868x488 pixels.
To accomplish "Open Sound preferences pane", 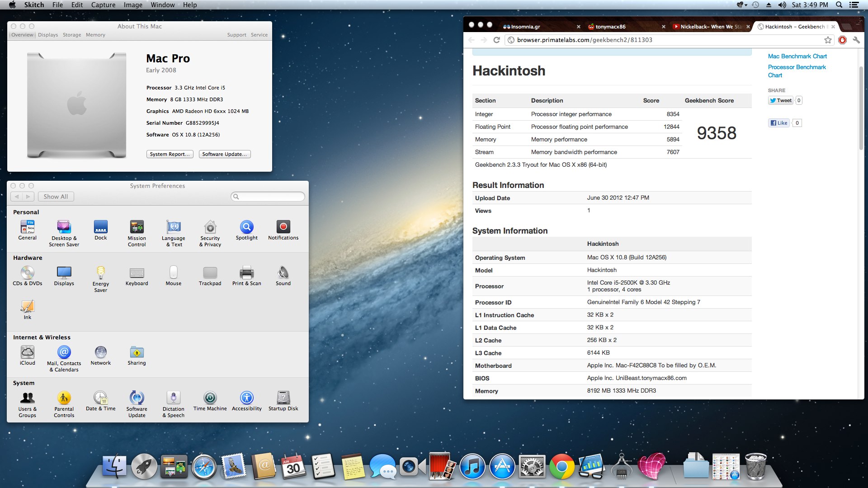I will 283,276.
